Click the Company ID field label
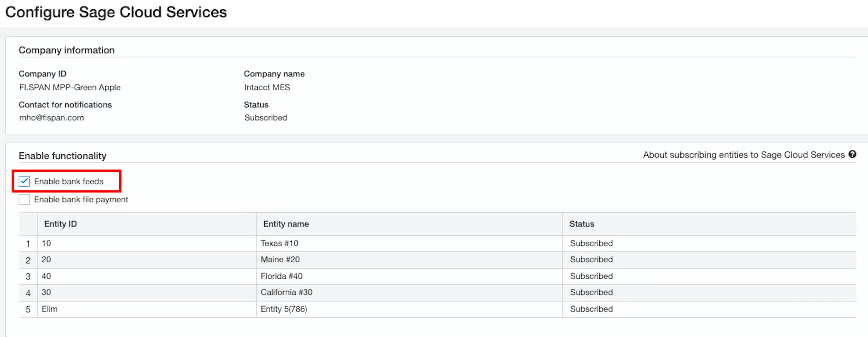Screen dimensions: 868x337 (x=42, y=74)
